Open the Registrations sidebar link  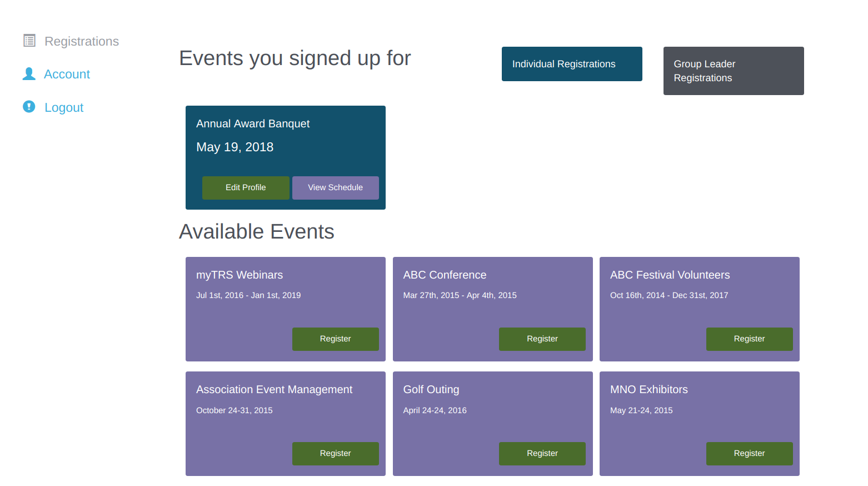pyautogui.click(x=81, y=41)
